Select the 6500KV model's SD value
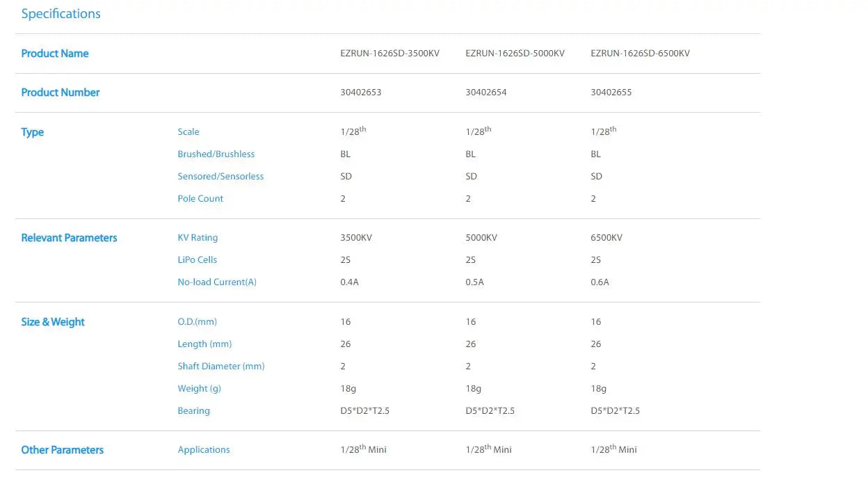Screen dimensions: 868x482 pyautogui.click(x=597, y=177)
